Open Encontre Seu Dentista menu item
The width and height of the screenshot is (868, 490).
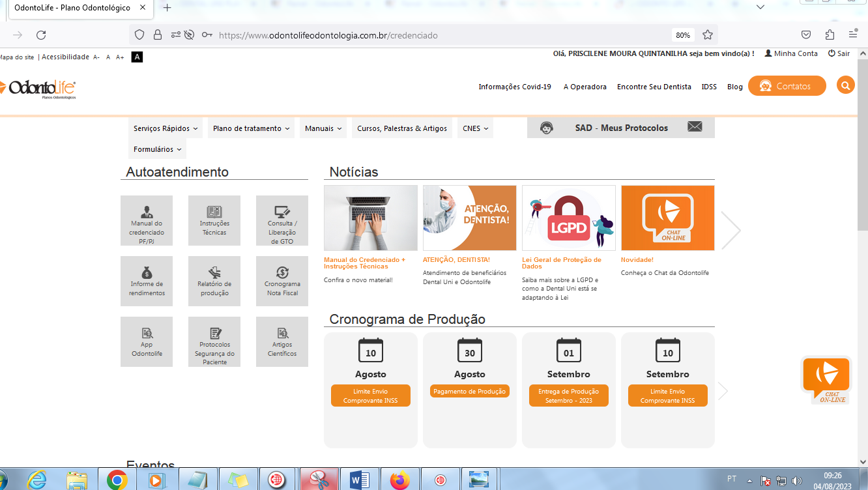[x=654, y=87]
